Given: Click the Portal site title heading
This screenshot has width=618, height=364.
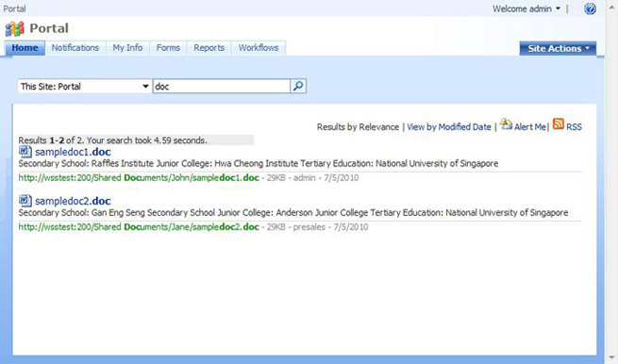Looking at the screenshot, I should click(x=49, y=28).
